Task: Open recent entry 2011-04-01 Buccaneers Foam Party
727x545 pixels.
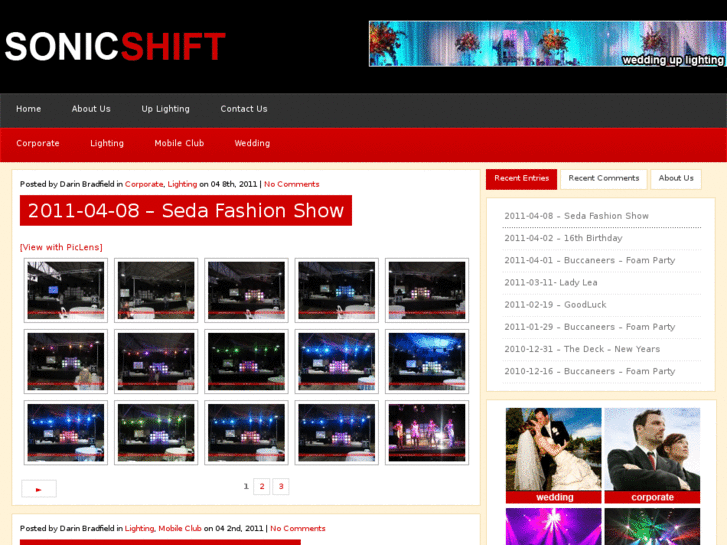Action: 589,261
